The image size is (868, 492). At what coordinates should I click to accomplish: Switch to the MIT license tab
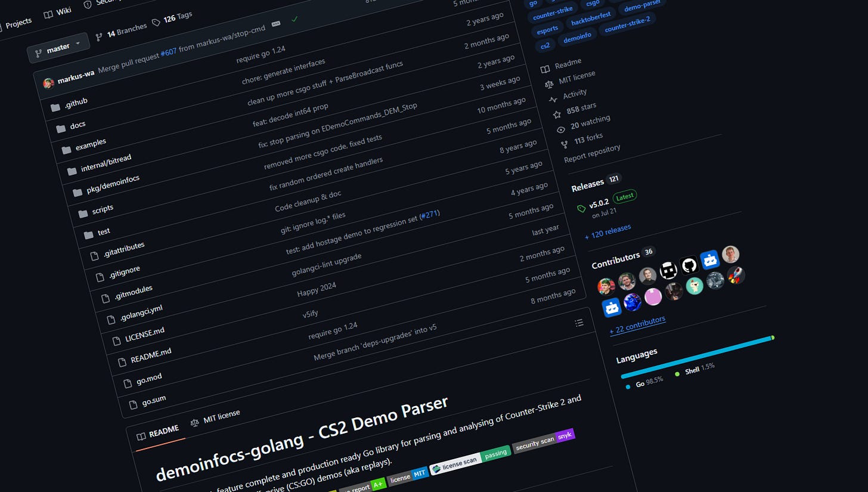tap(215, 417)
